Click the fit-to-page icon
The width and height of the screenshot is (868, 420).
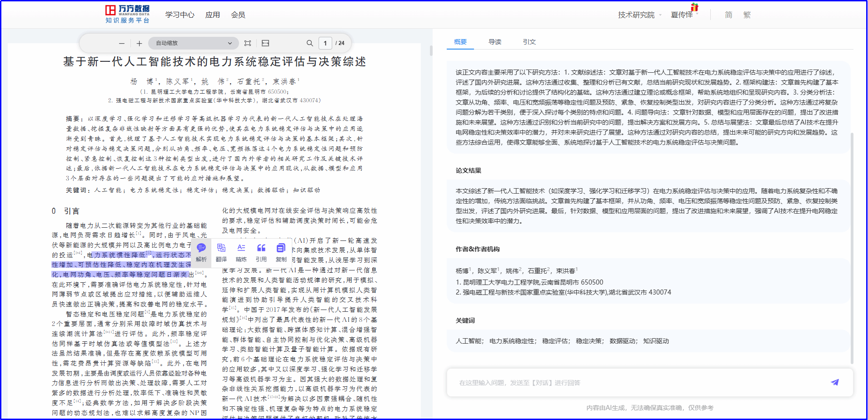point(248,43)
